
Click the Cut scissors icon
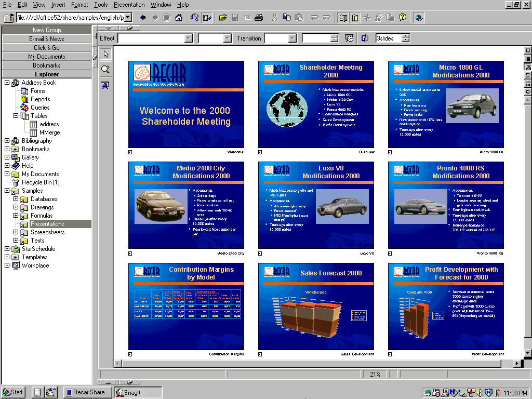click(274, 17)
